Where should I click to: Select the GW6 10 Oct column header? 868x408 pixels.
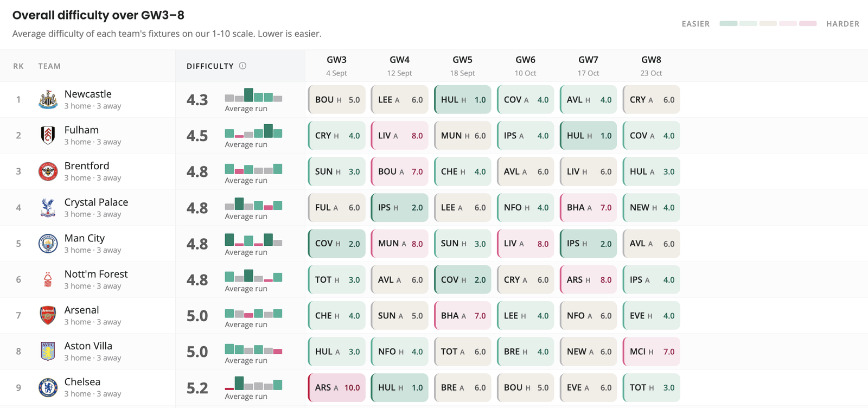point(525,66)
